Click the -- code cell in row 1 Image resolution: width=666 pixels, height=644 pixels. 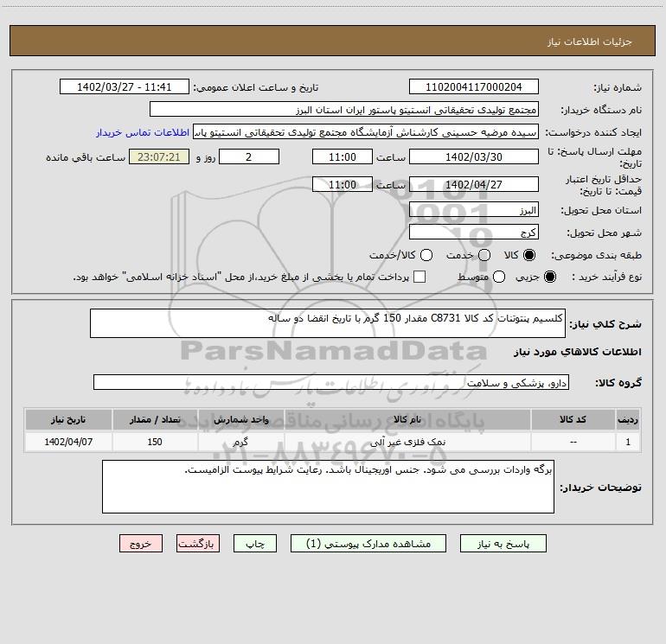point(573,442)
